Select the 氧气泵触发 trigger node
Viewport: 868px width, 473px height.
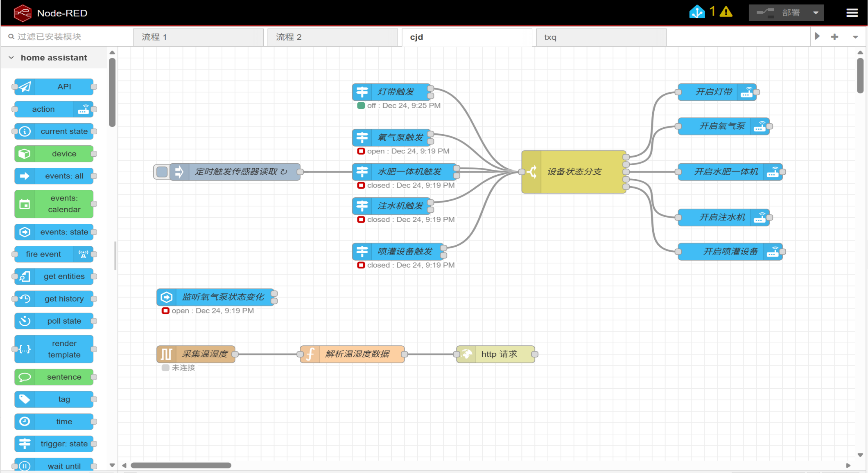391,137
